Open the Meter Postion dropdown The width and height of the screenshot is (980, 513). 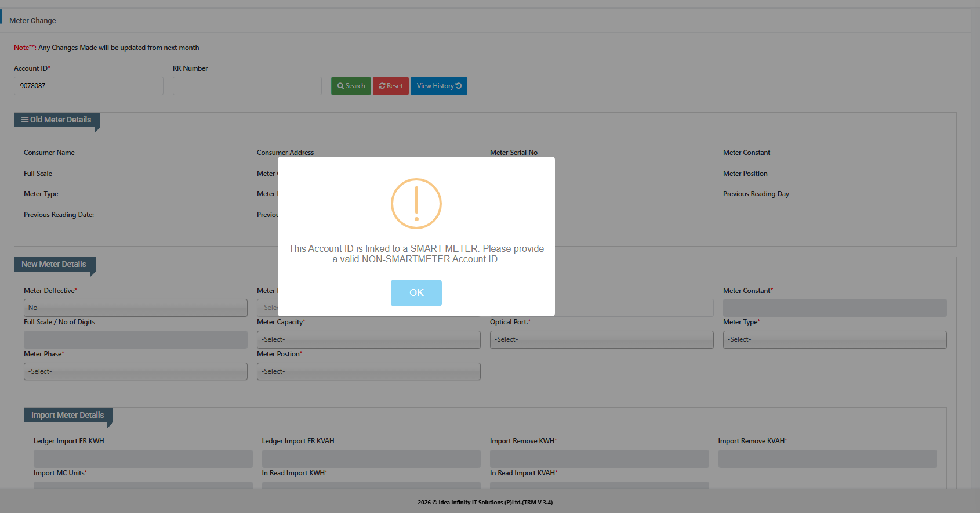click(x=369, y=371)
